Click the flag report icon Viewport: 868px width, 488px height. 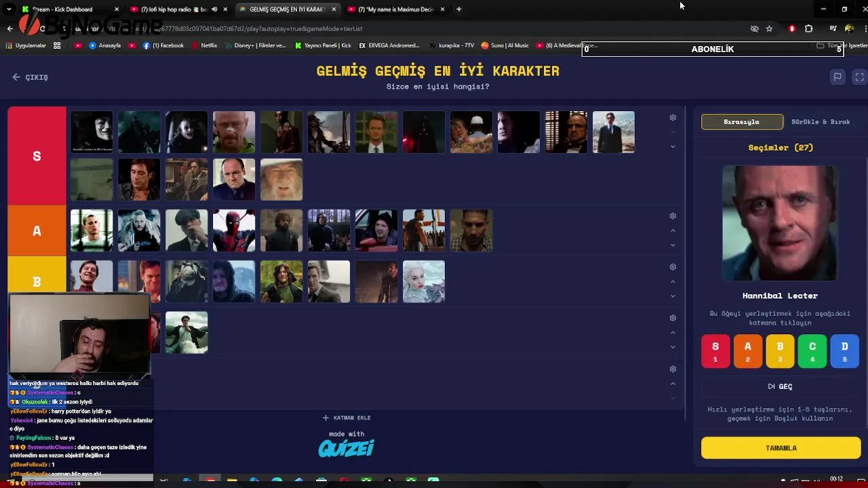837,77
